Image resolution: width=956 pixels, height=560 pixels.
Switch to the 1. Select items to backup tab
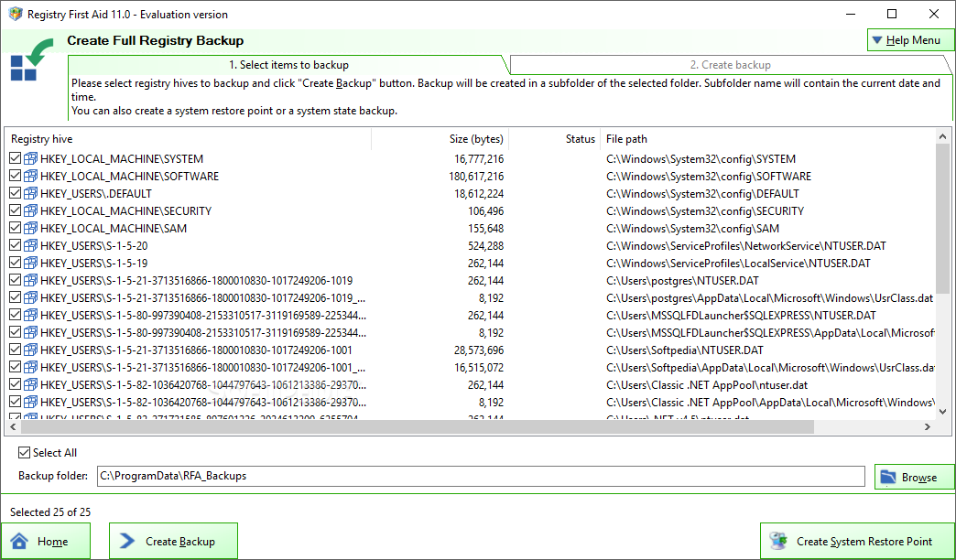click(x=288, y=65)
